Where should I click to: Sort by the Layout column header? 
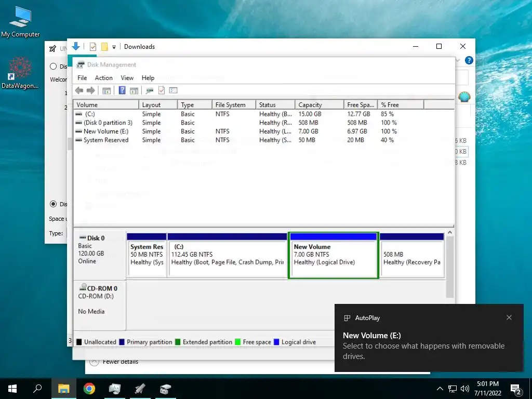pyautogui.click(x=158, y=105)
